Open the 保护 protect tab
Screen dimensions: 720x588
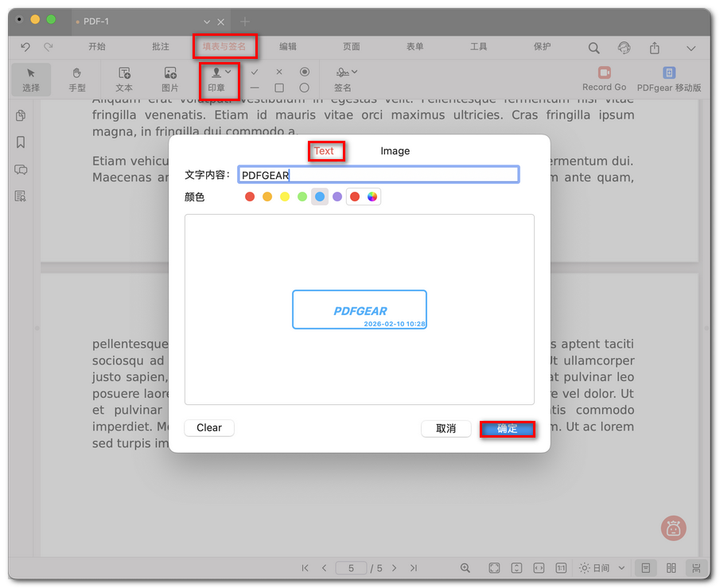click(542, 46)
